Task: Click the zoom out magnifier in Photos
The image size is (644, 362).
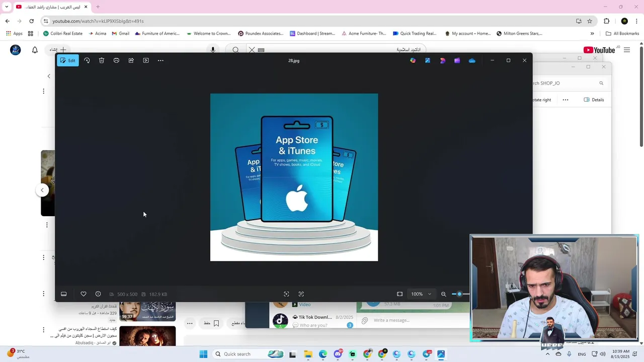Action: pyautogui.click(x=443, y=294)
